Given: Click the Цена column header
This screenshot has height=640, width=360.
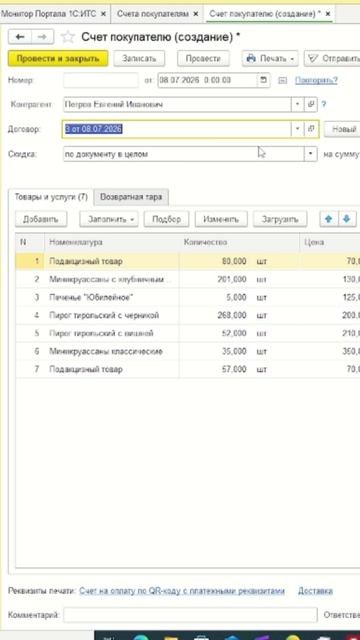Looking at the screenshot, I should click(330, 242).
